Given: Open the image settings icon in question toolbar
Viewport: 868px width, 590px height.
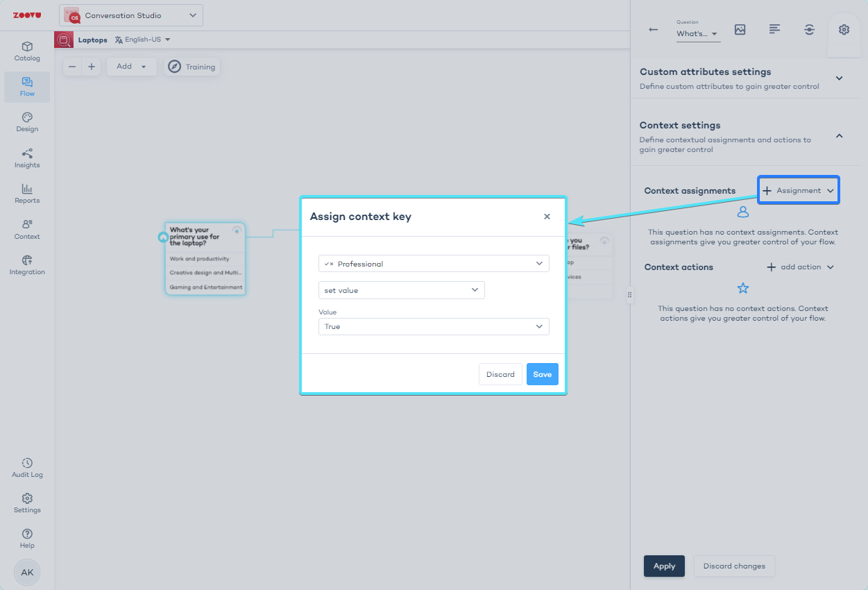Looking at the screenshot, I should click(x=740, y=30).
